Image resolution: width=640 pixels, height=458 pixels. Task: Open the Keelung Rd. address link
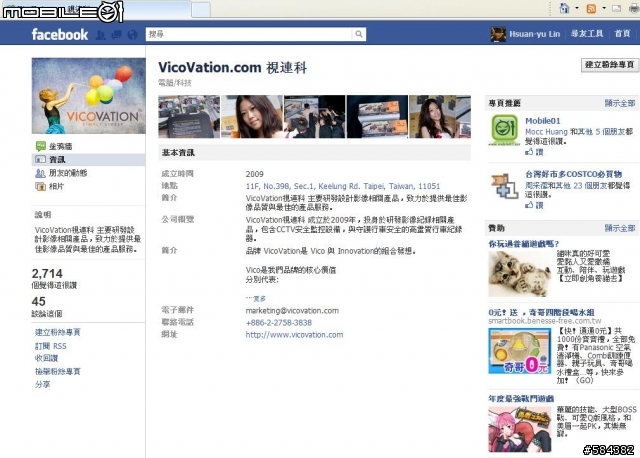click(x=343, y=186)
